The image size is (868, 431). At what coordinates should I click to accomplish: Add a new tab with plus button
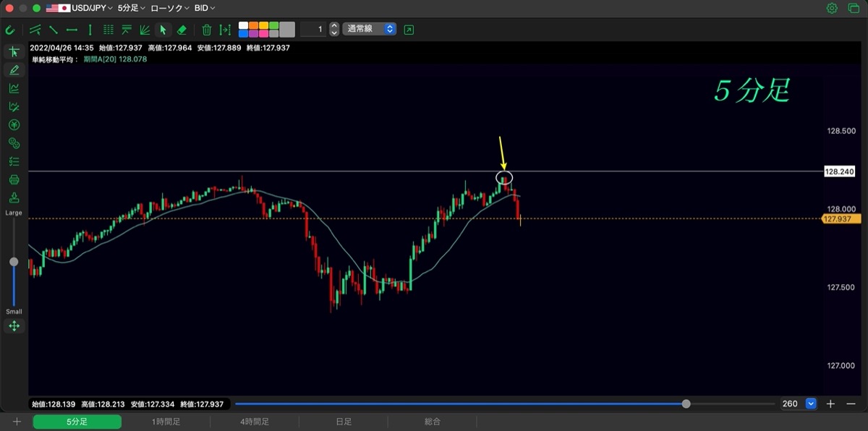pos(17,422)
